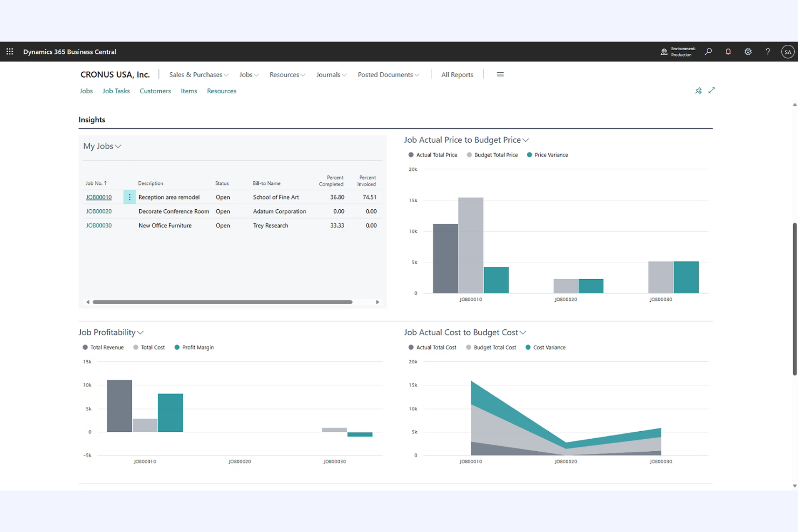Image resolution: width=798 pixels, height=532 pixels.
Task: Open the Job Profitability chart options
Action: coord(140,332)
